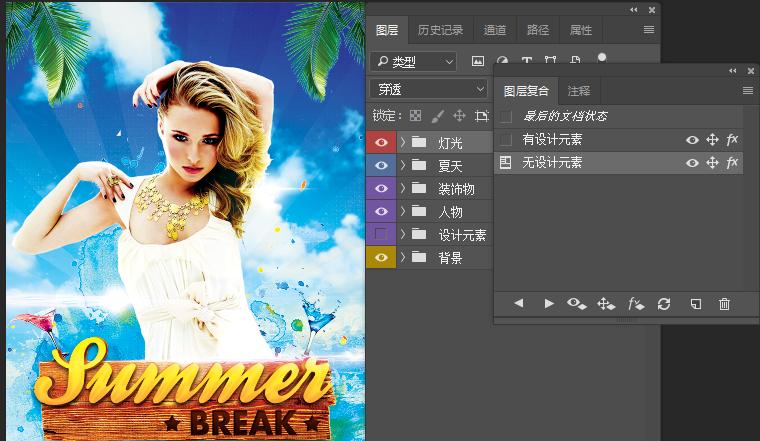The height and width of the screenshot is (441, 760).
Task: Hide the 背景 layer group
Action: coord(381,257)
